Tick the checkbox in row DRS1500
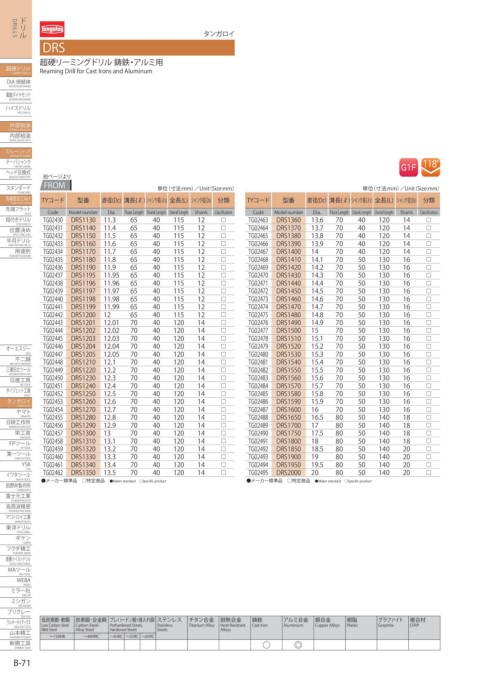Viewport: 480px width, 677px height. point(428,331)
